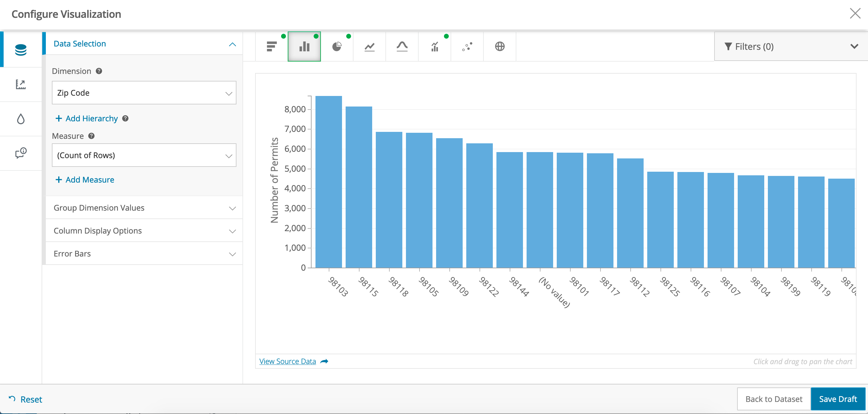Screen dimensions: 868x414
Task: Expand Column Display Options section
Action: 144,231
